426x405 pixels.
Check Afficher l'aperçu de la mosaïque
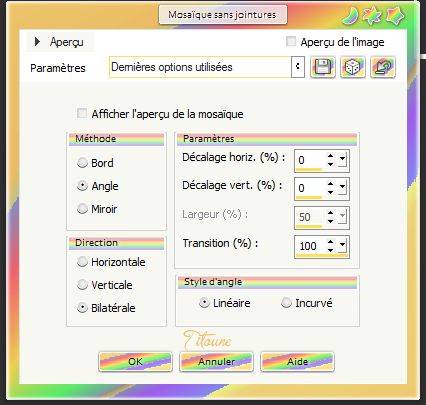click(x=82, y=113)
